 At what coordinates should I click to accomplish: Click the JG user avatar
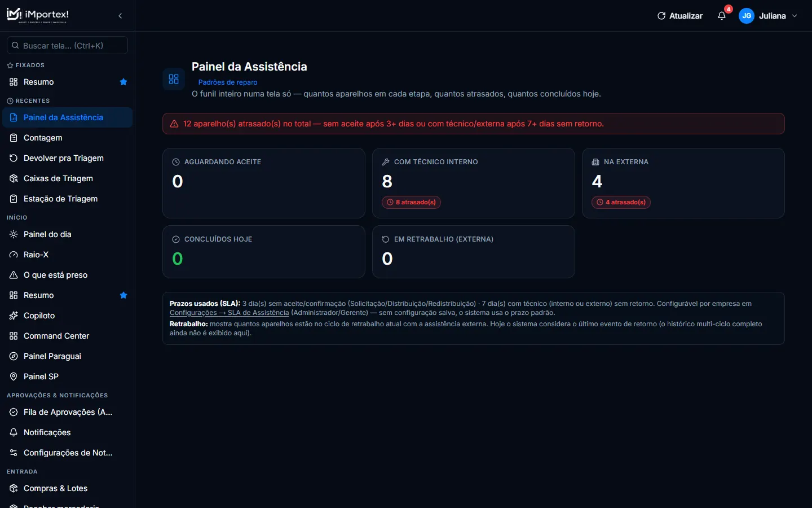coord(747,16)
